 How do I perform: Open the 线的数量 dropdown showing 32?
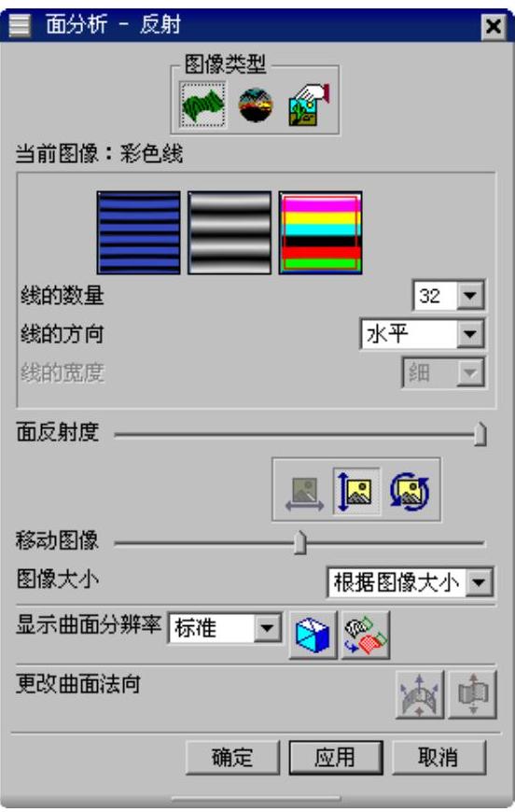(448, 296)
